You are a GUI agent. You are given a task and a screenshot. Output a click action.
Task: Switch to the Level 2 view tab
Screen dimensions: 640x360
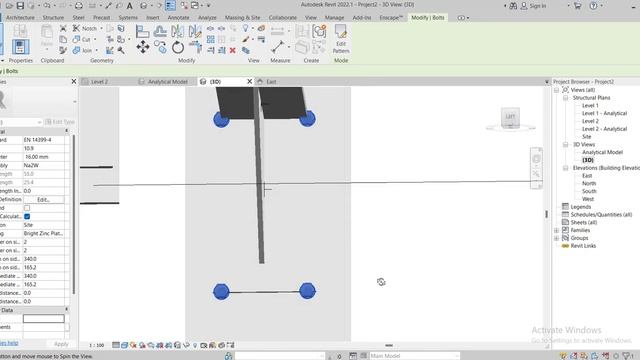point(100,82)
